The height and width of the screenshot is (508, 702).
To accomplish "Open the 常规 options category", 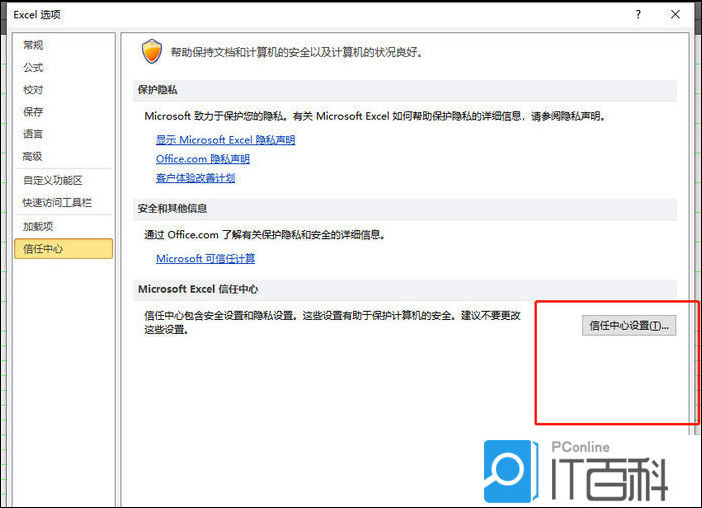I will (x=33, y=45).
